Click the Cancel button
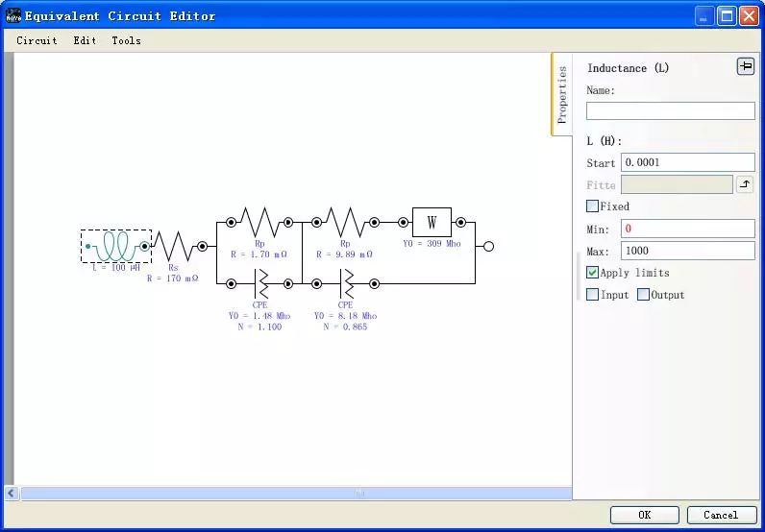 click(721, 515)
